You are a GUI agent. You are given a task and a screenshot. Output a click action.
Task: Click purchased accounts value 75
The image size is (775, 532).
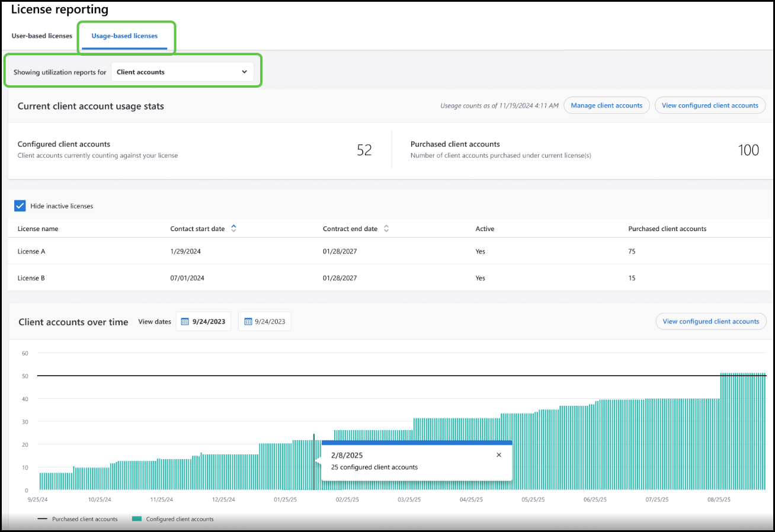632,251
